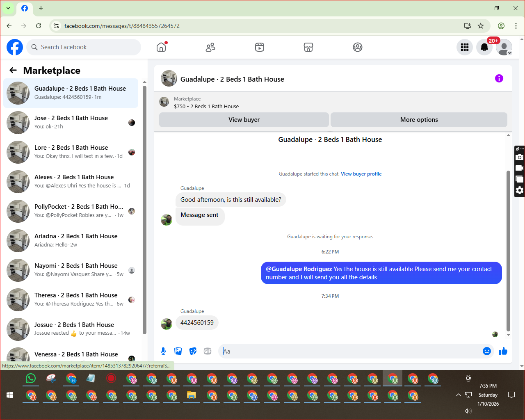Open the Windows Start menu
The width and height of the screenshot is (525, 420).
pyautogui.click(x=10, y=395)
